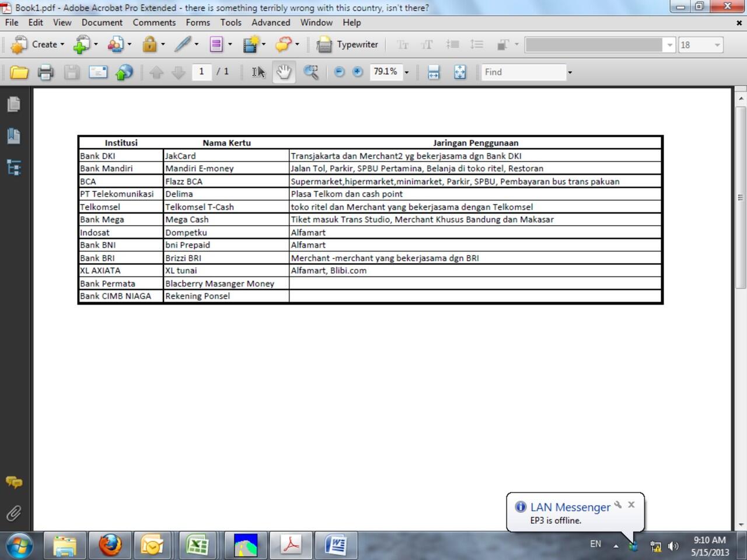Click the page number input field

point(202,72)
